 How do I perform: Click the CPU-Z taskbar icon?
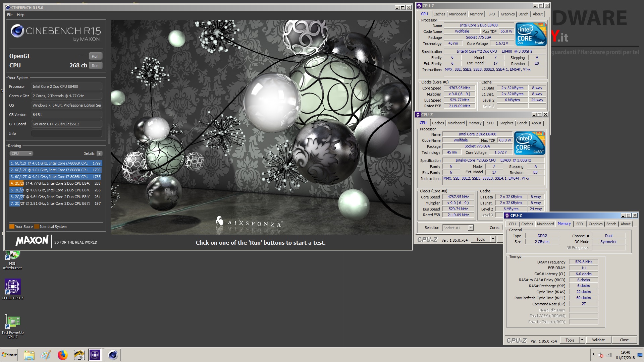95,355
